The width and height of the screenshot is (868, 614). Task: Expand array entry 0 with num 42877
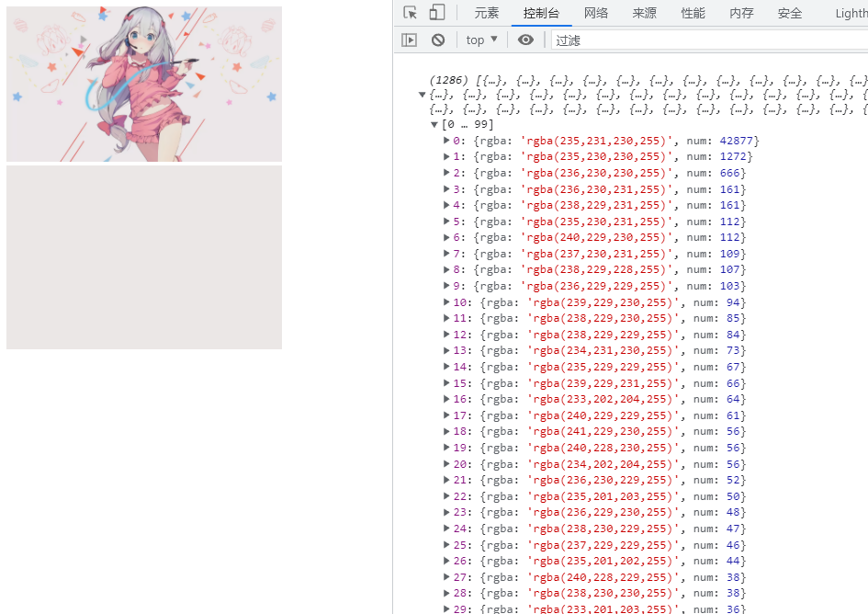tap(446, 141)
